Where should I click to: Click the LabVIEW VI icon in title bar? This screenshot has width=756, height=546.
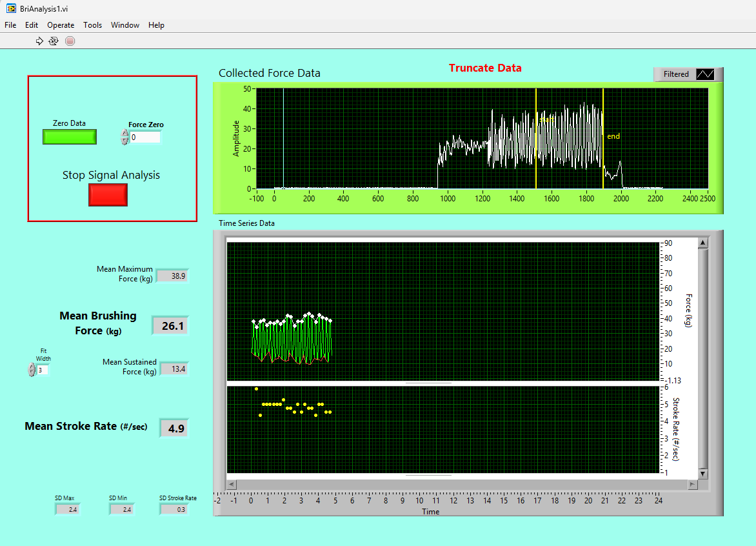click(x=10, y=8)
